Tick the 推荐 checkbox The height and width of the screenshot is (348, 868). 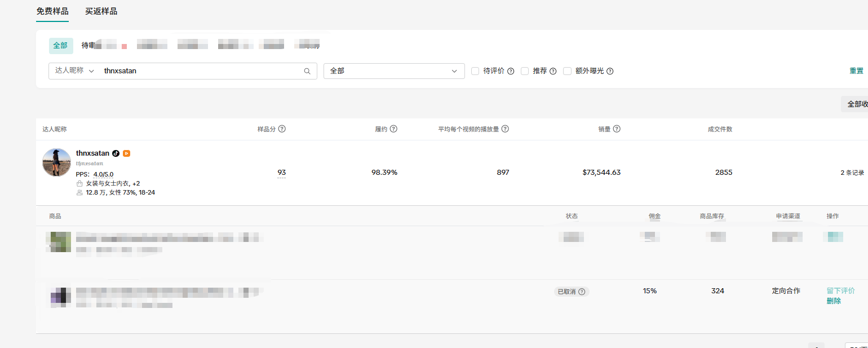pyautogui.click(x=525, y=71)
